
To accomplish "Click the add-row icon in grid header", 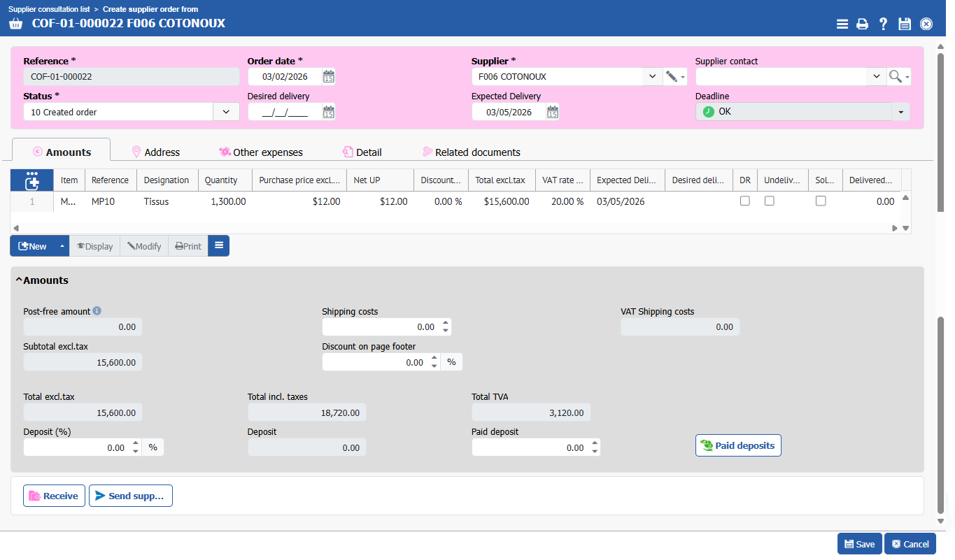I will 31,180.
